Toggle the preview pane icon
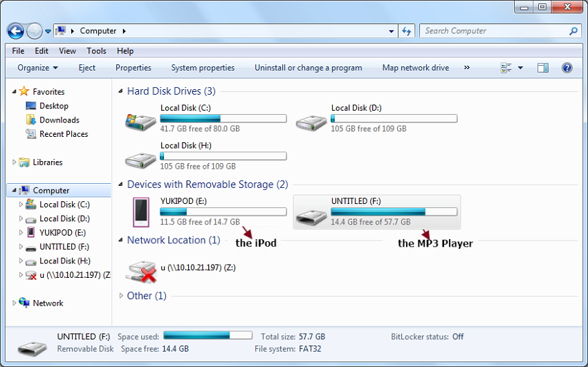The width and height of the screenshot is (588, 367). 543,68
